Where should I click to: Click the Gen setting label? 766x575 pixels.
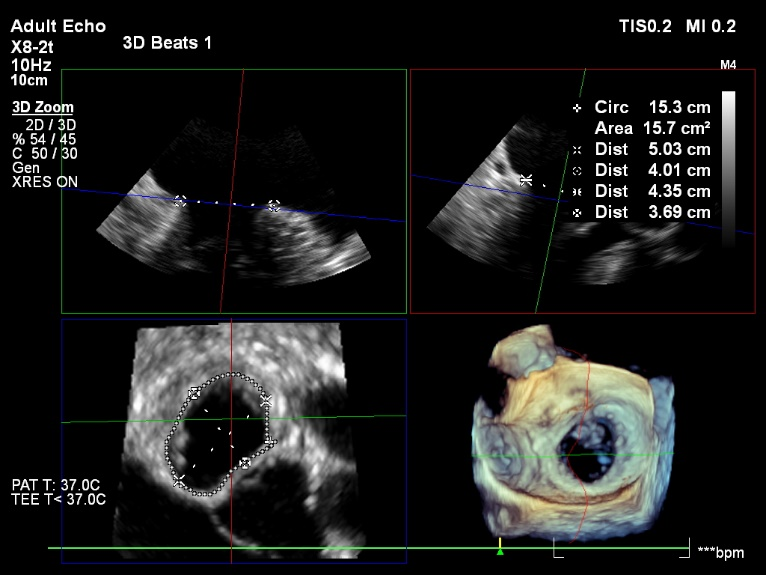(x=25, y=168)
